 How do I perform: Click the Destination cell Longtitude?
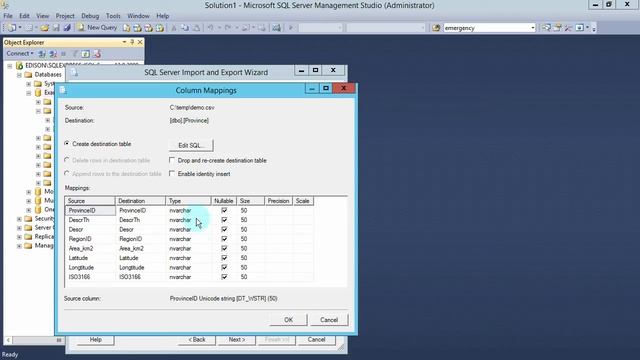(141, 267)
